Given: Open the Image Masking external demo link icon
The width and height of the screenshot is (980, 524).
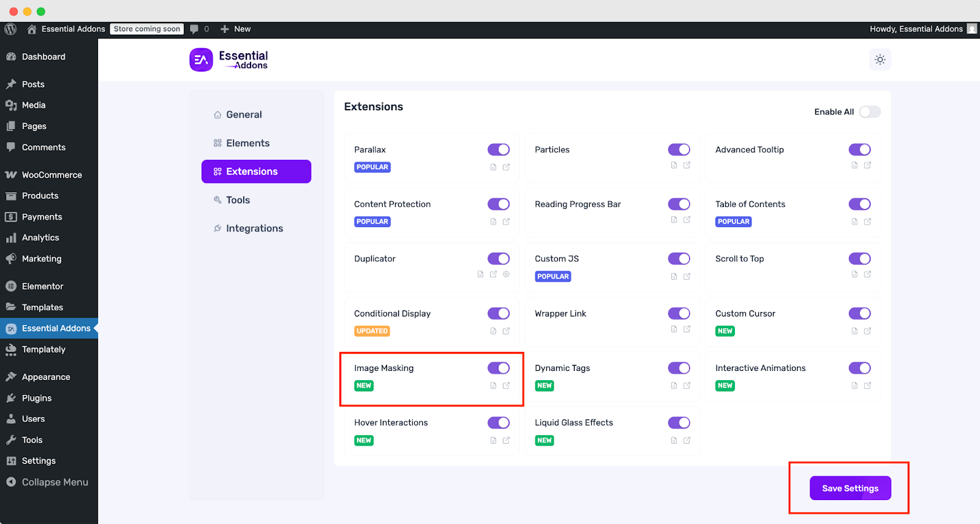Looking at the screenshot, I should click(506, 386).
